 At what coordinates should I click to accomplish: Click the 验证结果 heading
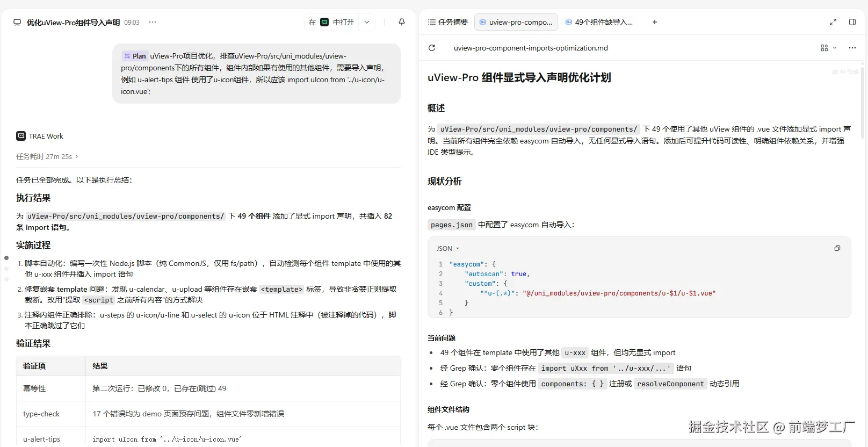(33, 343)
